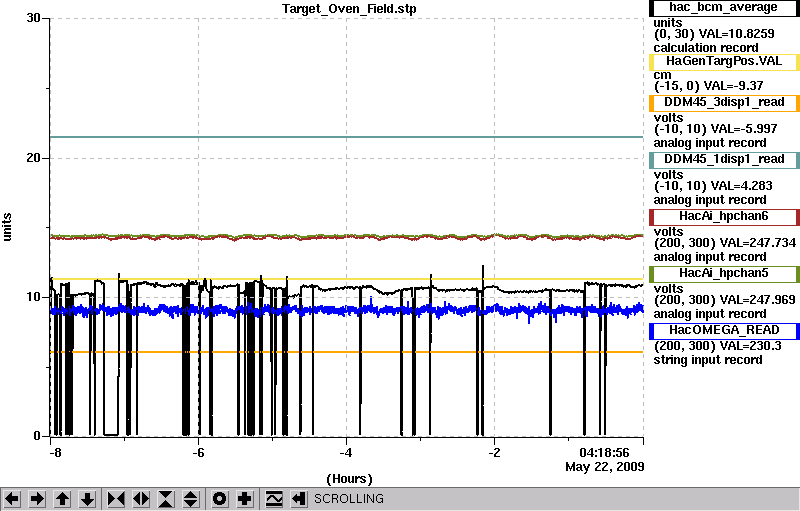The width and height of the screenshot is (800, 511).
Task: Select the HacAi_hpchan5 green legend entry
Action: (x=723, y=274)
